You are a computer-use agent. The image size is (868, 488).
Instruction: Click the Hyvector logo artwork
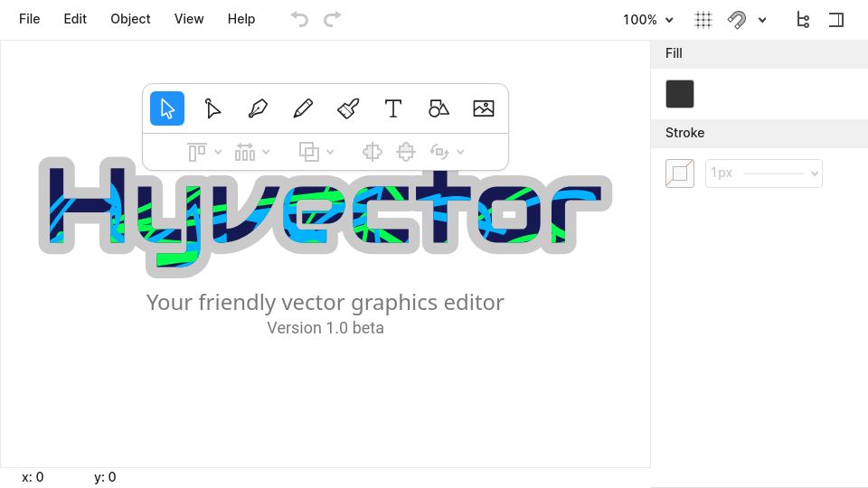(325, 217)
